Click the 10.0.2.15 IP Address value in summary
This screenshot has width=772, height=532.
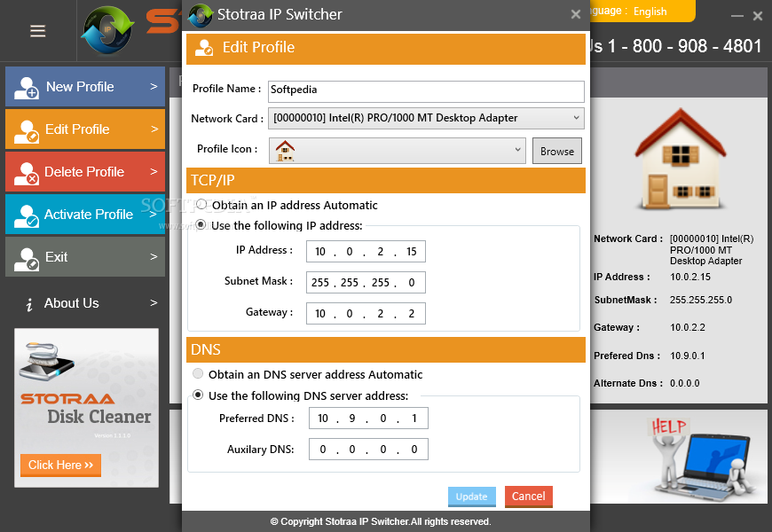tap(690, 277)
